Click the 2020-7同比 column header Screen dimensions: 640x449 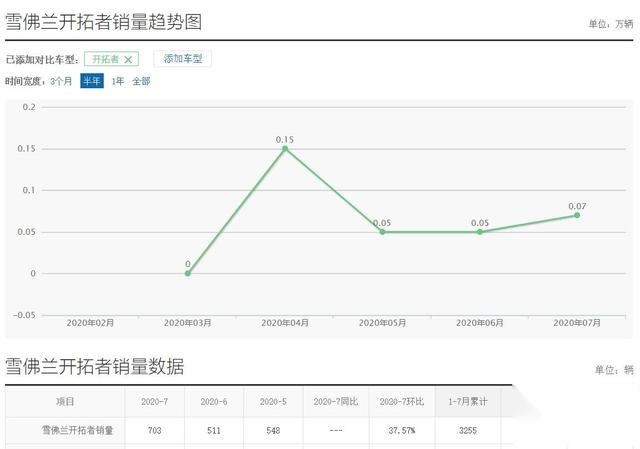click(x=336, y=402)
